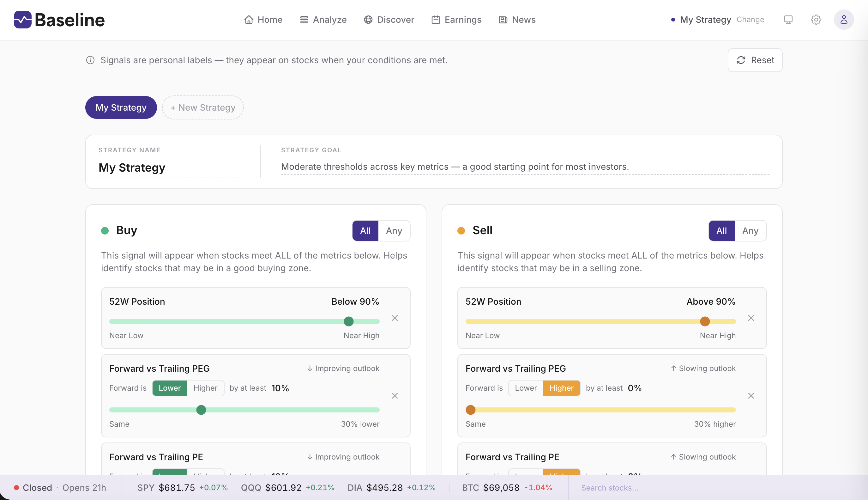This screenshot has height=500, width=868.
Task: Create a new strategy with + New Strategy
Action: pos(202,107)
